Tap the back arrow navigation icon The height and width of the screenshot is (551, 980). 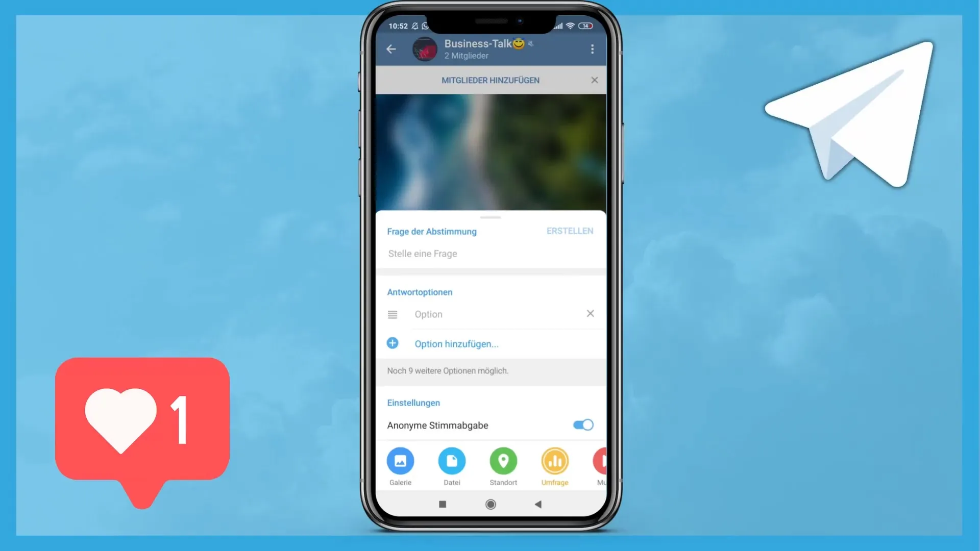(x=391, y=48)
